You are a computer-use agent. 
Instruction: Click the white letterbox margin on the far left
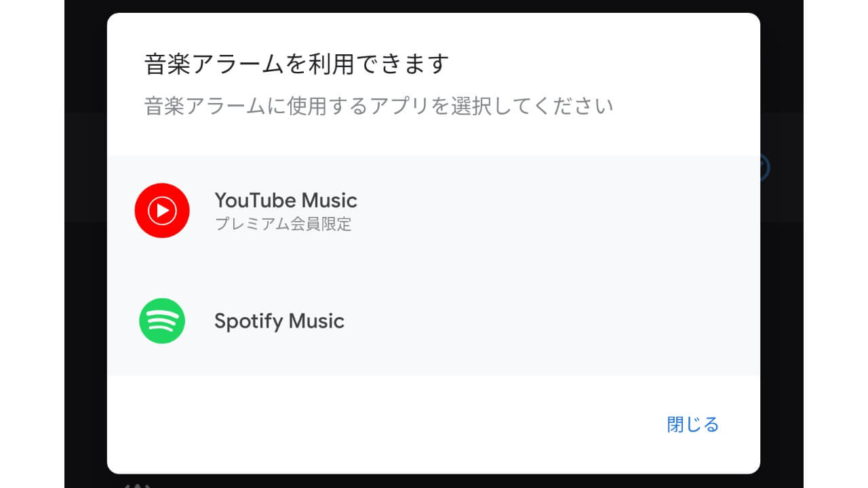pyautogui.click(x=32, y=244)
